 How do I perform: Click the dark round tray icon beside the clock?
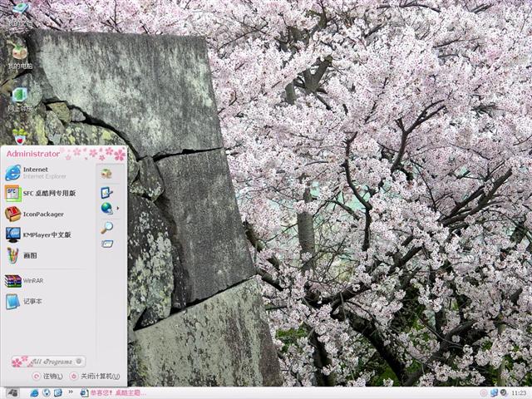(x=504, y=393)
